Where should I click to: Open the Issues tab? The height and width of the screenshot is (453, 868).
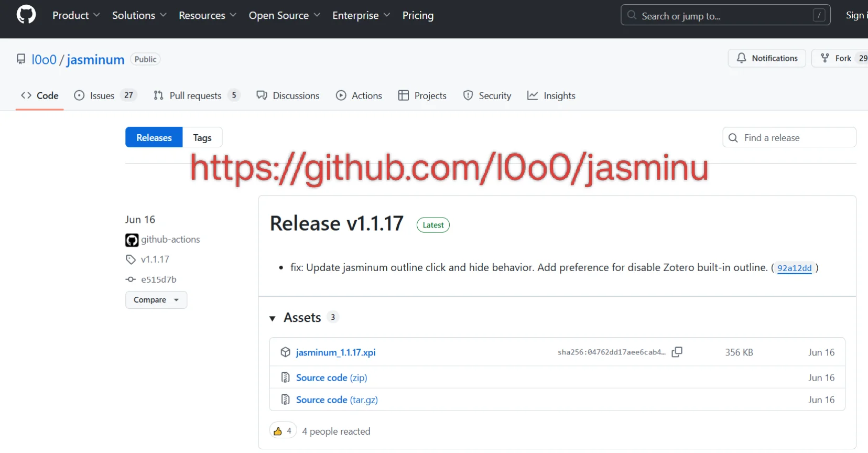click(x=105, y=95)
